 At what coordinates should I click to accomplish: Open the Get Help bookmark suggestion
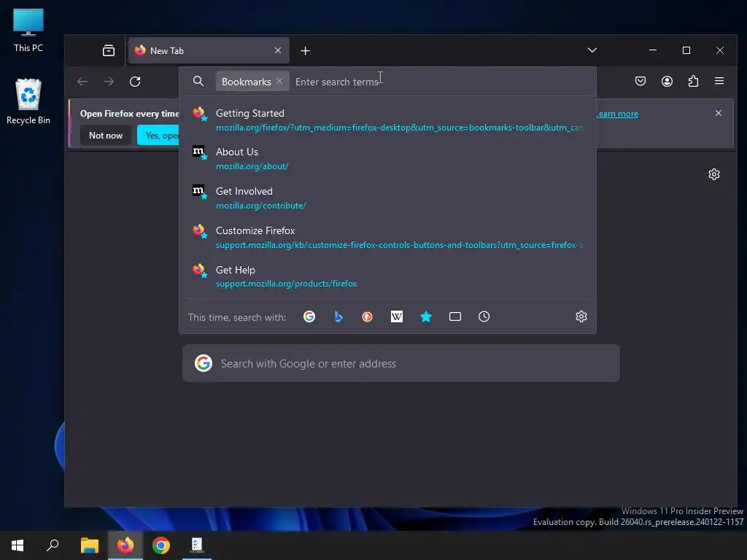click(387, 276)
